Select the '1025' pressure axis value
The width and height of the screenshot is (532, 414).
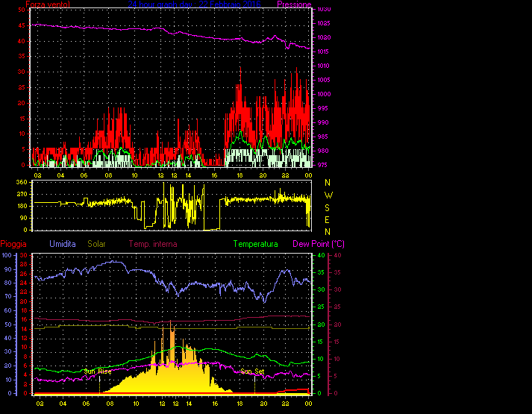pyautogui.click(x=324, y=23)
